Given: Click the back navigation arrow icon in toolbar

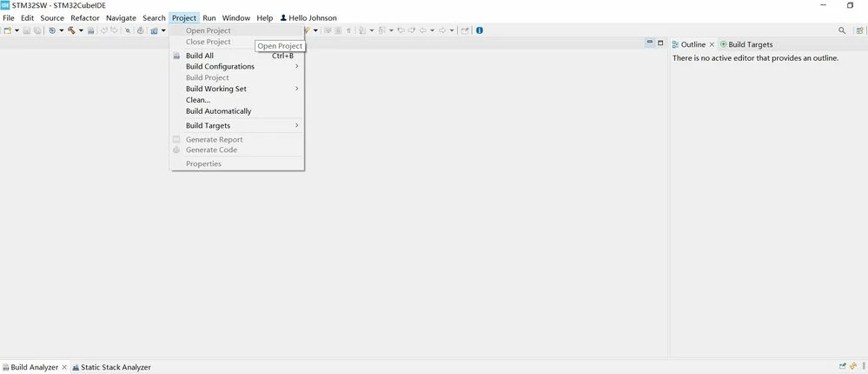Looking at the screenshot, I should [x=423, y=30].
